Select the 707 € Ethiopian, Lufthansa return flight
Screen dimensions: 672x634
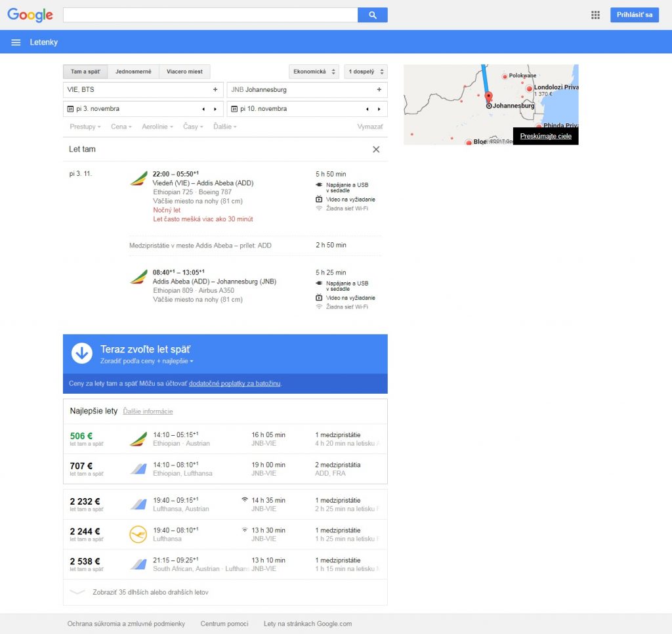225,469
